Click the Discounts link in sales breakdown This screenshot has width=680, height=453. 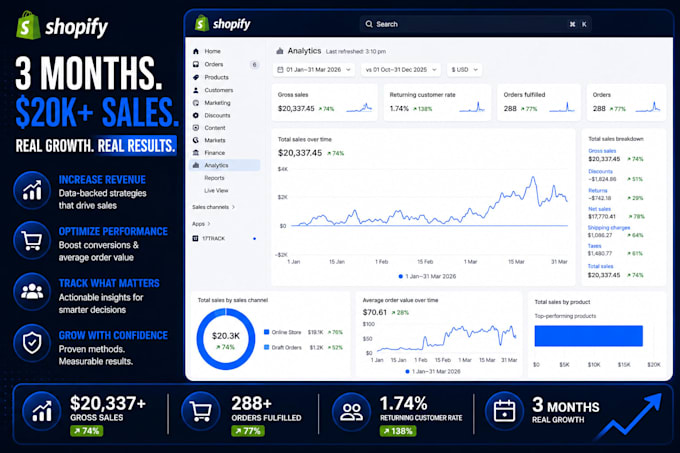(x=600, y=171)
